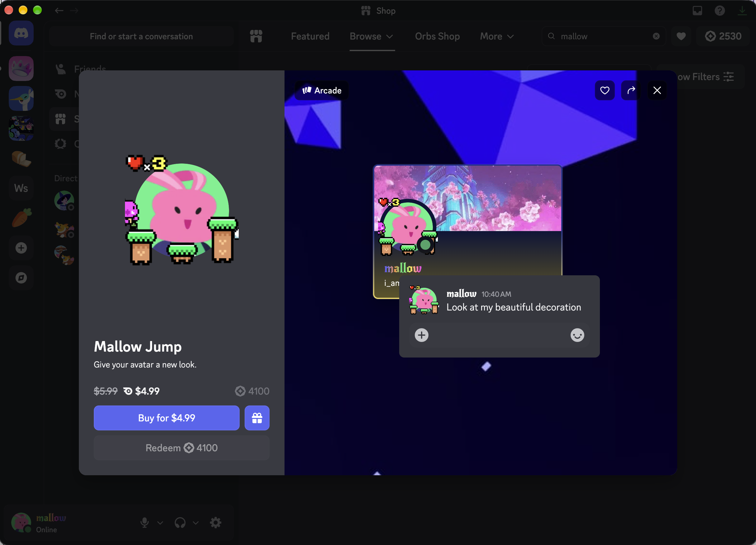The image size is (756, 545).
Task: Open Discover servers compass icon
Action: [x=21, y=278]
